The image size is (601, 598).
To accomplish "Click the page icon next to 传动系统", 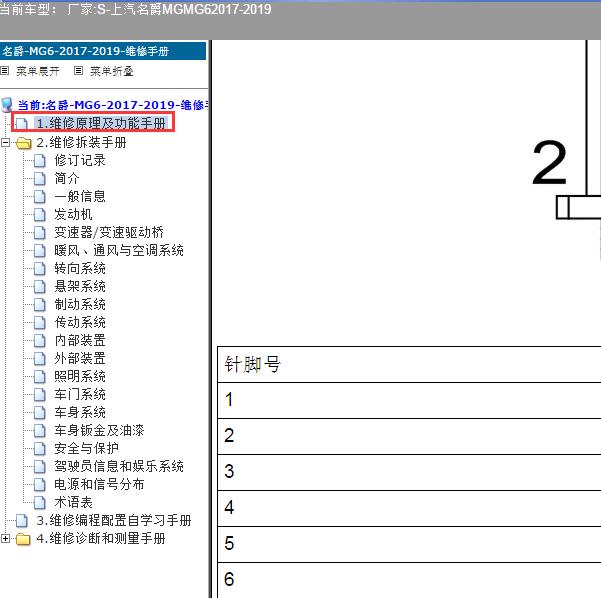I will pos(39,323).
